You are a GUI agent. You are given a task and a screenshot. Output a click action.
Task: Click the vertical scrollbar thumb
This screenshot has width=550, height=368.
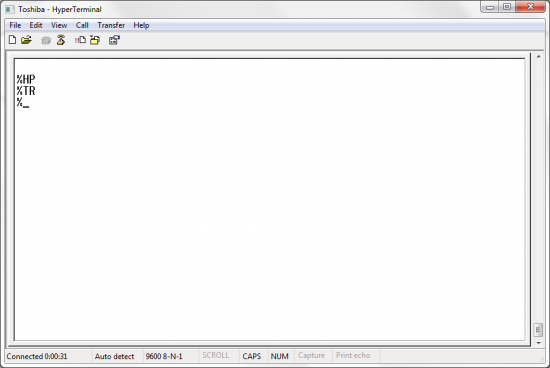[x=538, y=330]
